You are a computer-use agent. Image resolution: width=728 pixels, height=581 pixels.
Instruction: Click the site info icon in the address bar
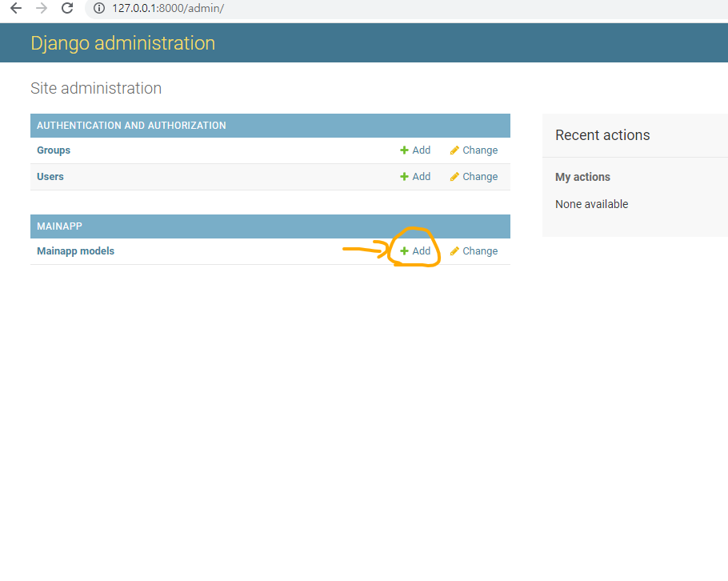pos(99,8)
